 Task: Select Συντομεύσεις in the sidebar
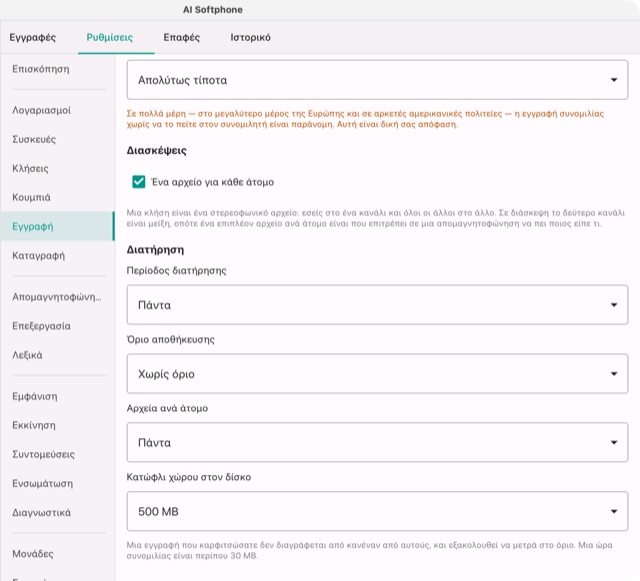pyautogui.click(x=57, y=454)
